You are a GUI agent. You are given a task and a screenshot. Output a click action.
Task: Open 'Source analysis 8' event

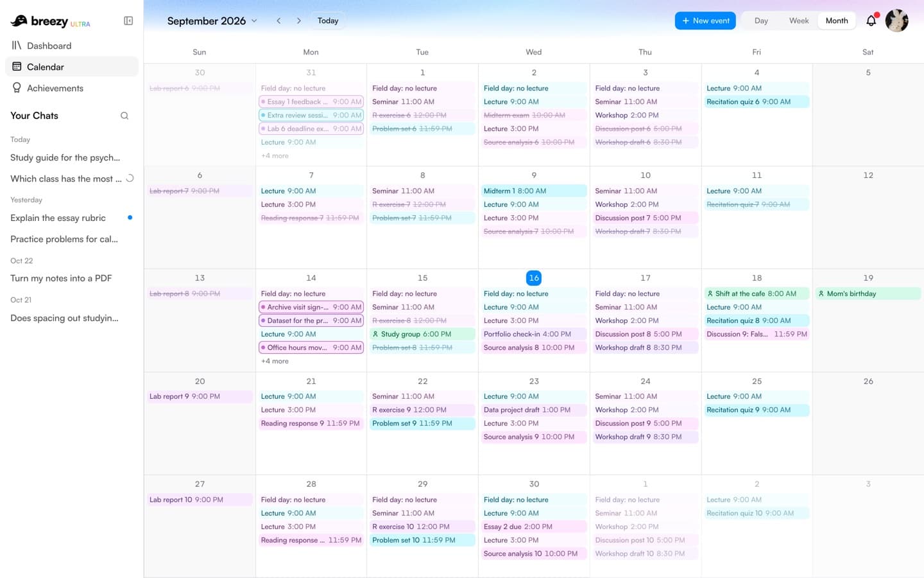pos(534,347)
